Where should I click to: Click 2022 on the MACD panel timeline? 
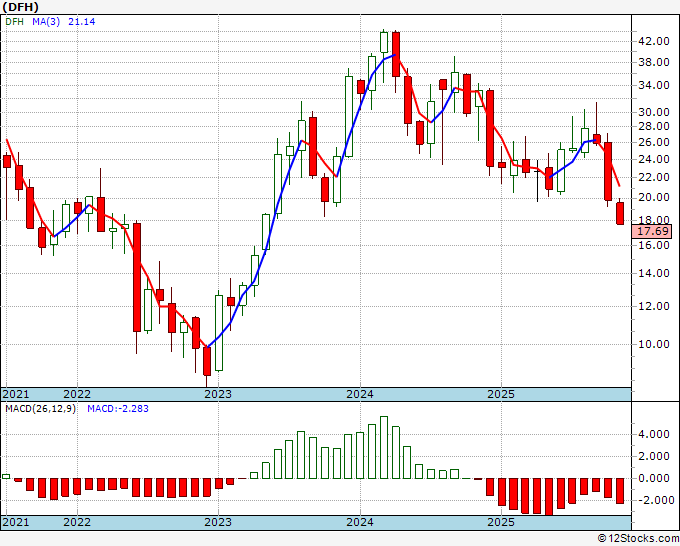click(x=77, y=522)
